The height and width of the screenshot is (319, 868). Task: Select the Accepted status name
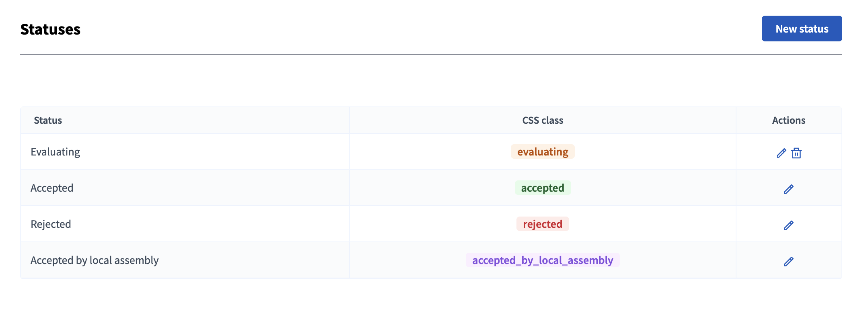tap(52, 188)
